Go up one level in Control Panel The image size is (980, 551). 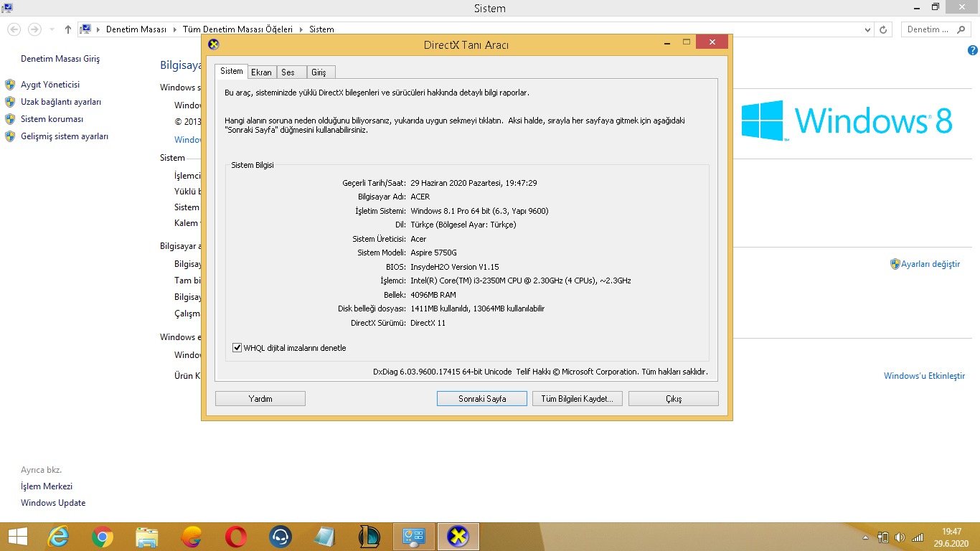tap(68, 29)
